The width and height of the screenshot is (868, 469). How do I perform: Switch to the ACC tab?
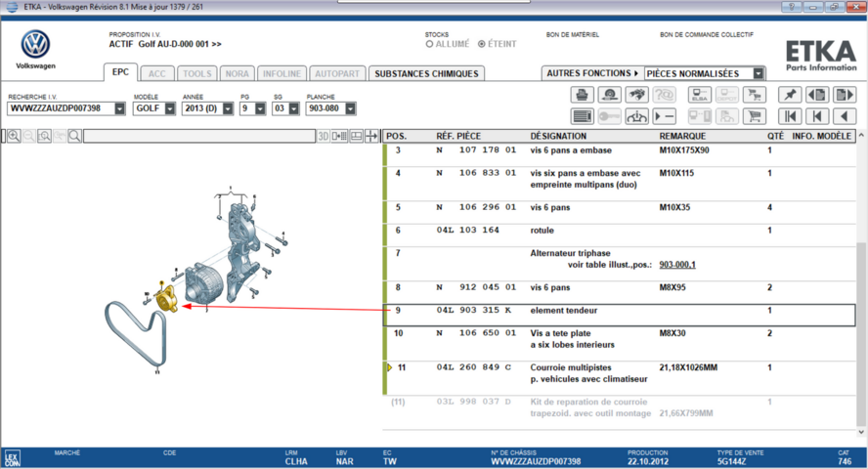click(156, 73)
